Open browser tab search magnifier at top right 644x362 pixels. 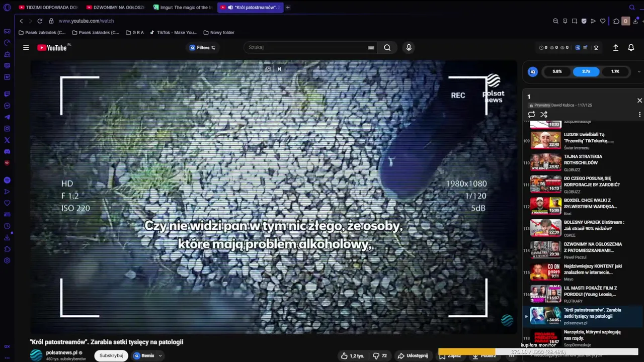[632, 8]
